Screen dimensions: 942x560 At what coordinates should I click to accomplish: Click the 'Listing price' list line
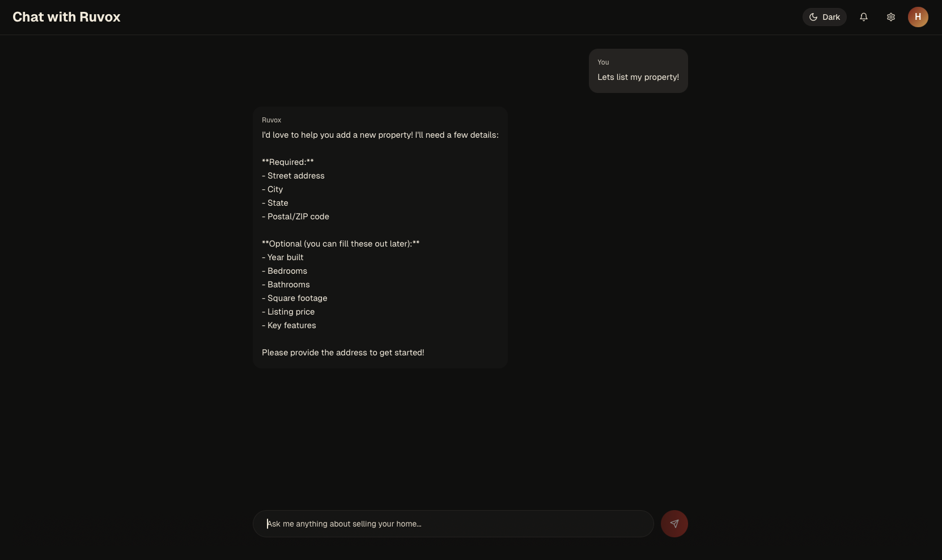(288, 312)
